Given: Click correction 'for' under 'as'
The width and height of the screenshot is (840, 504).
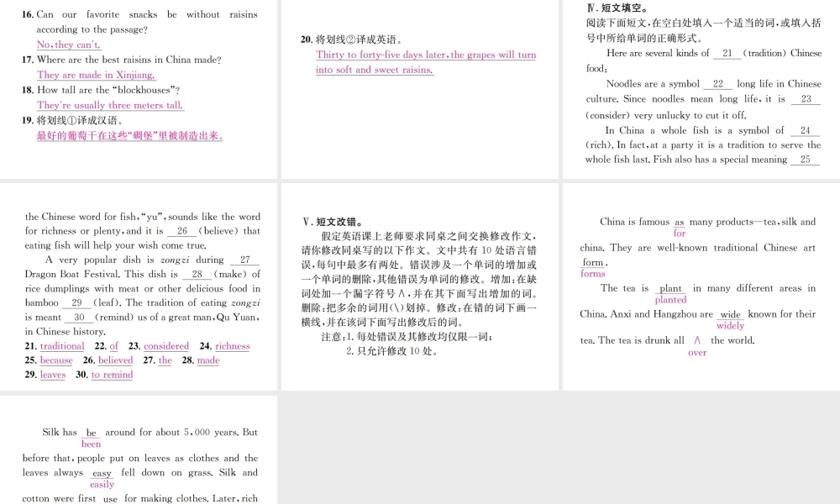Looking at the screenshot, I should point(680,233).
